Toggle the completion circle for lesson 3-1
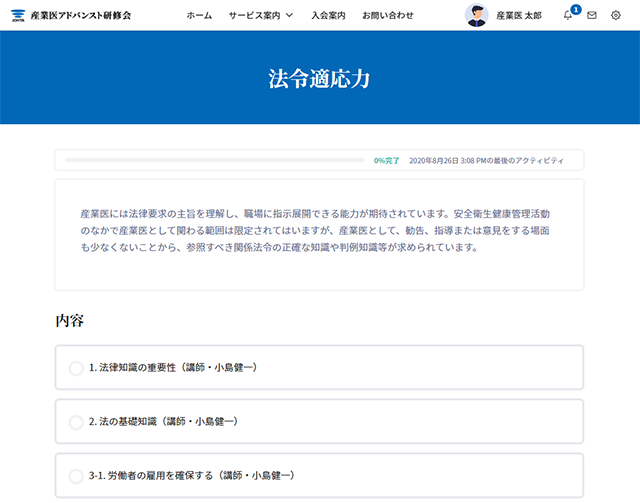The height and width of the screenshot is (503, 640). pyautogui.click(x=76, y=476)
